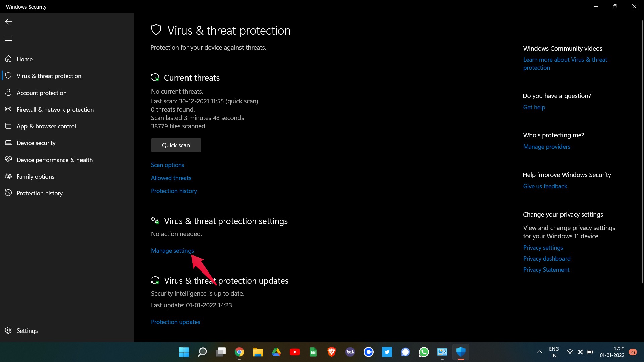Start a Quick scan
The image size is (644, 362).
[176, 145]
